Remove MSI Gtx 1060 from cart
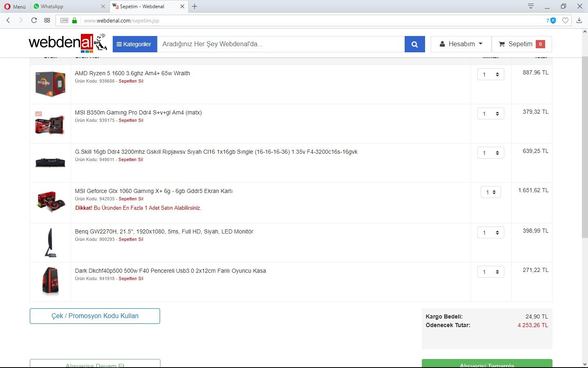 click(131, 199)
